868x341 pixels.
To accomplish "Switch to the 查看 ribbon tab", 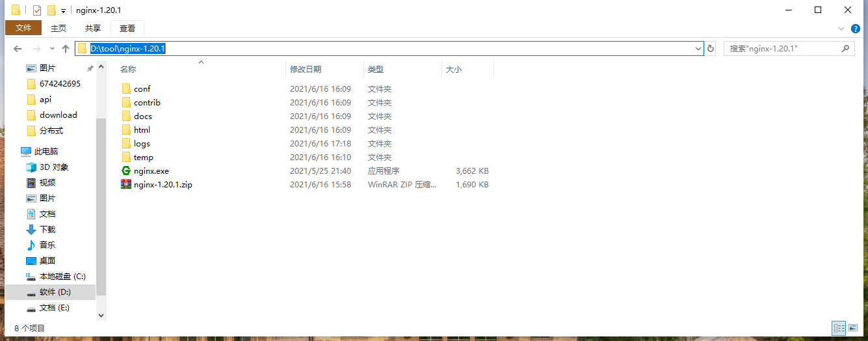I will click(127, 28).
